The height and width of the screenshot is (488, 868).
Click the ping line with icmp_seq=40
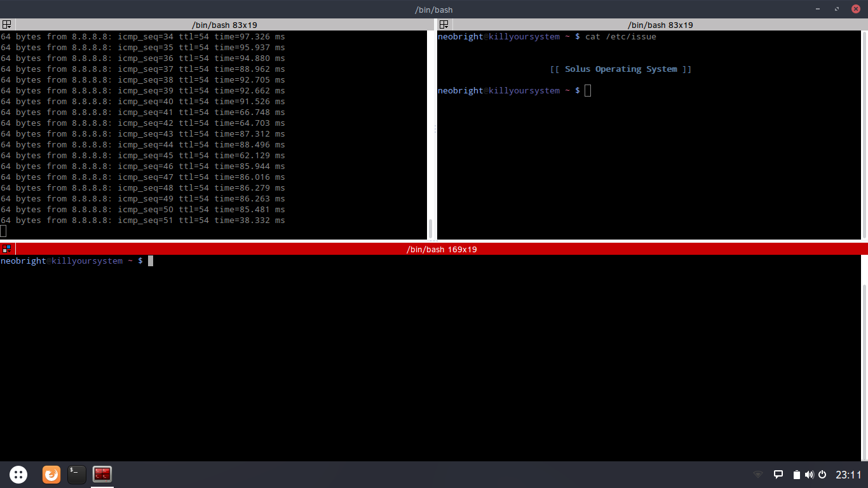coord(143,102)
